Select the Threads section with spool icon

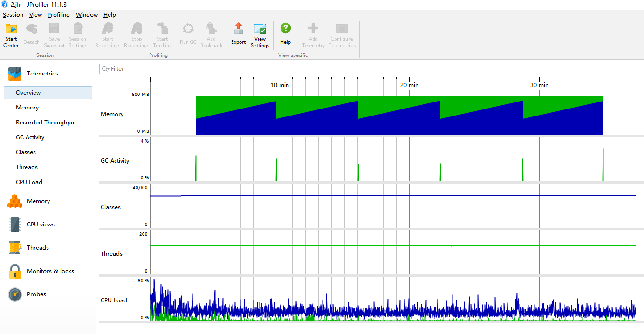[x=38, y=248]
